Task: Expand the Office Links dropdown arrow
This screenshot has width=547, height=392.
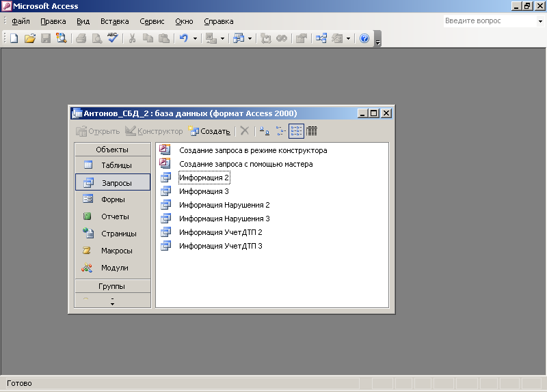Action: (x=222, y=39)
